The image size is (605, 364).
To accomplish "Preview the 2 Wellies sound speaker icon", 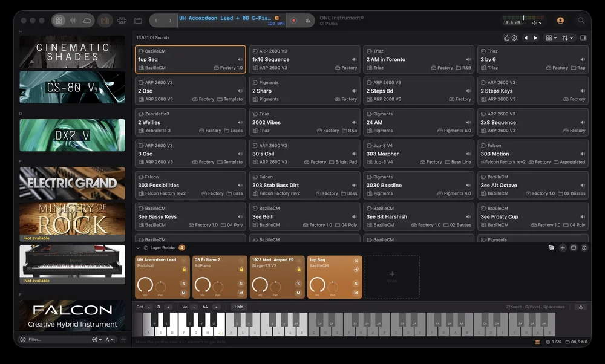I will pyautogui.click(x=240, y=122).
